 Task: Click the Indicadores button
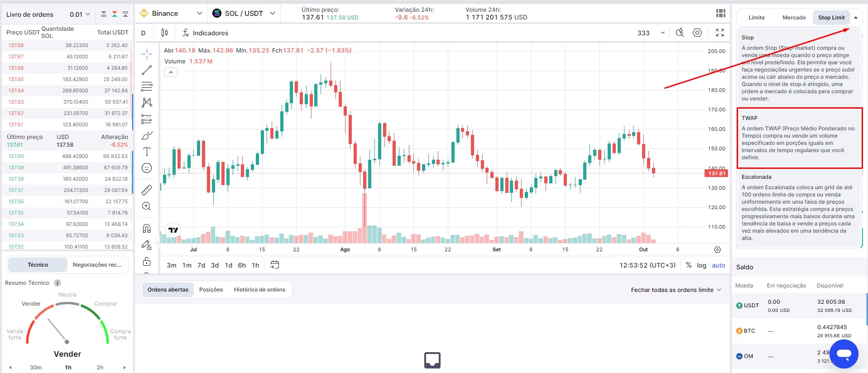[205, 33]
